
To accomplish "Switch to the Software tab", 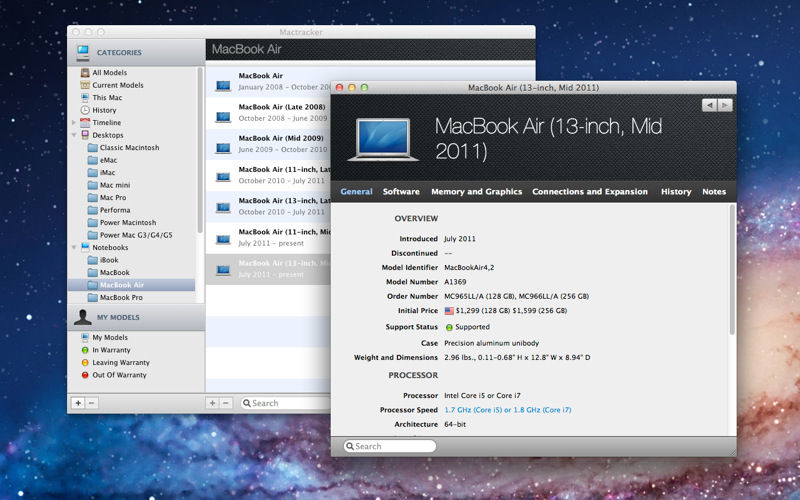I will (401, 192).
